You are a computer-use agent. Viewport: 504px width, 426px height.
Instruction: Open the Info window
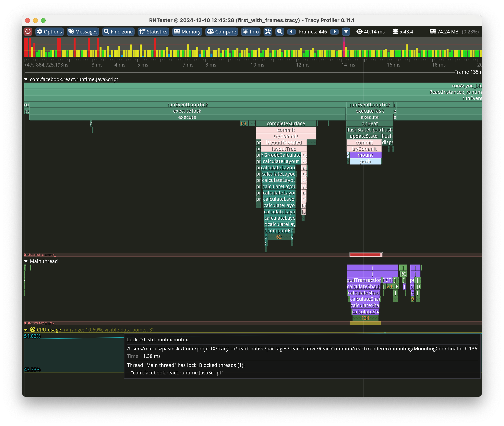[x=251, y=32]
